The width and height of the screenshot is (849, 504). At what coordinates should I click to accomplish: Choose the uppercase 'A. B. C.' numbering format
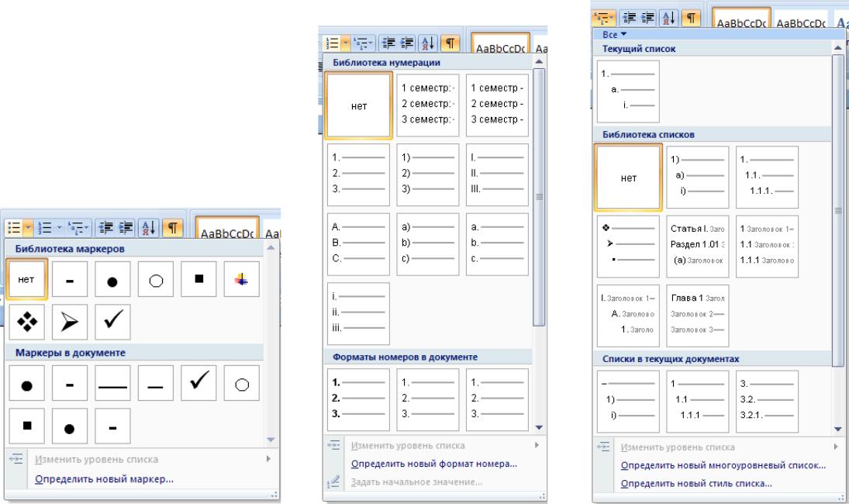[358, 243]
